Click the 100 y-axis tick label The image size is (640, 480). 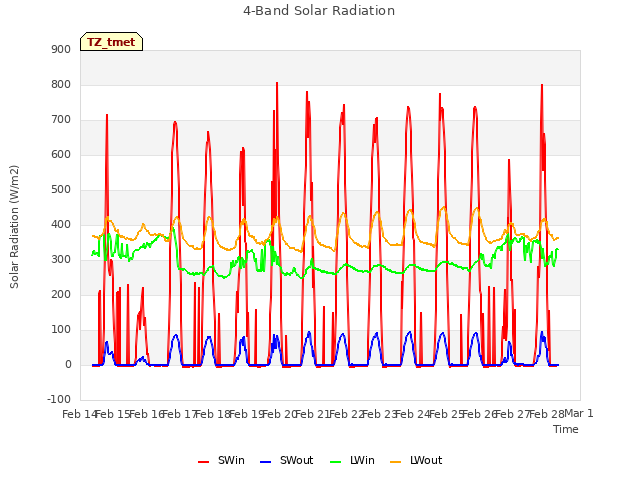coord(61,329)
